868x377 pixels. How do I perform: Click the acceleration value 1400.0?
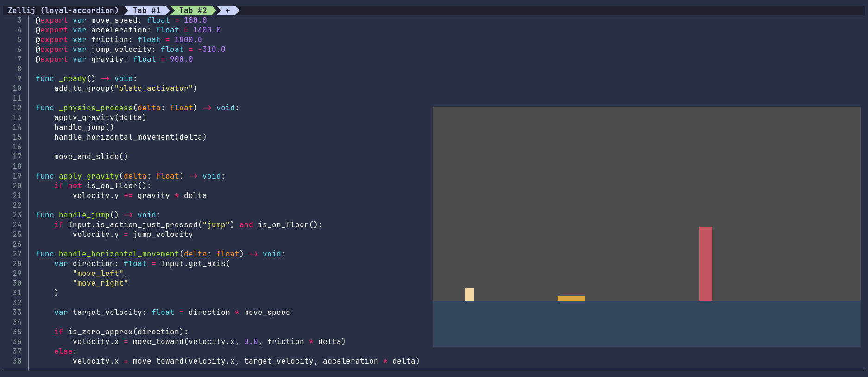207,30
